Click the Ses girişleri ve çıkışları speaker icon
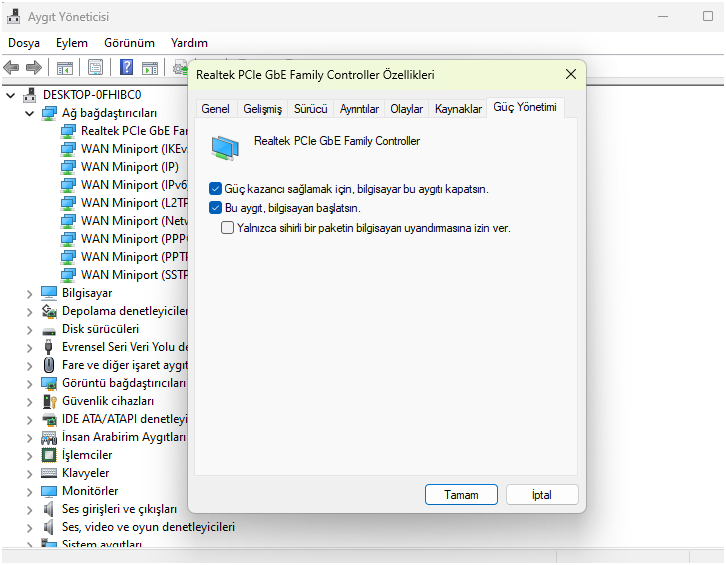726x565 pixels. (48, 509)
